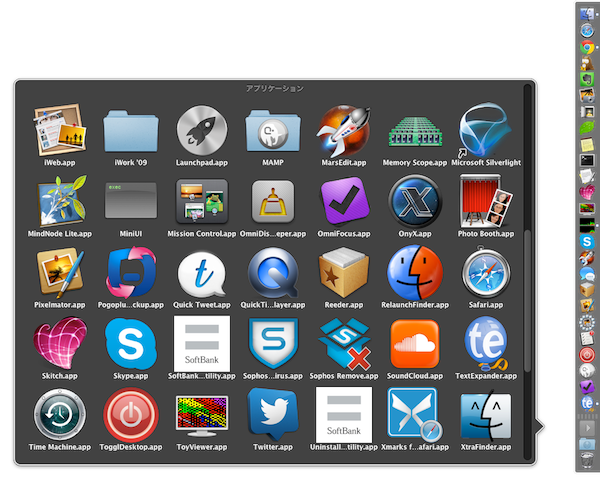Launch OmniFocus.app in the stack grid
This screenshot has width=600, height=481.
point(344,201)
